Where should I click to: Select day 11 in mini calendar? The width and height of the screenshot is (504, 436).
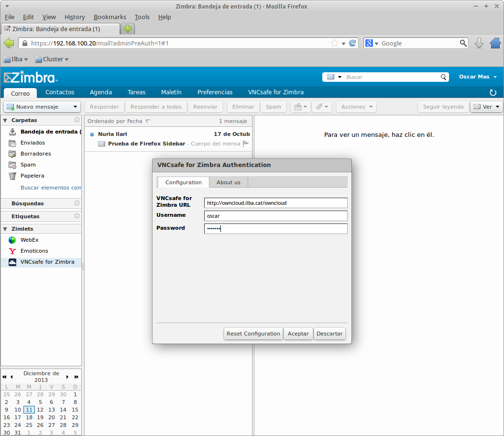29,410
